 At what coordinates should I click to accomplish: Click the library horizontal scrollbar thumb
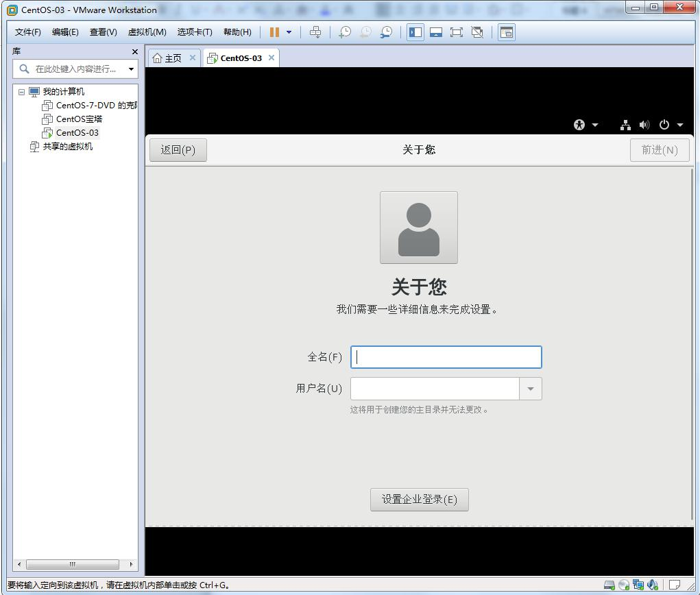tap(72, 564)
